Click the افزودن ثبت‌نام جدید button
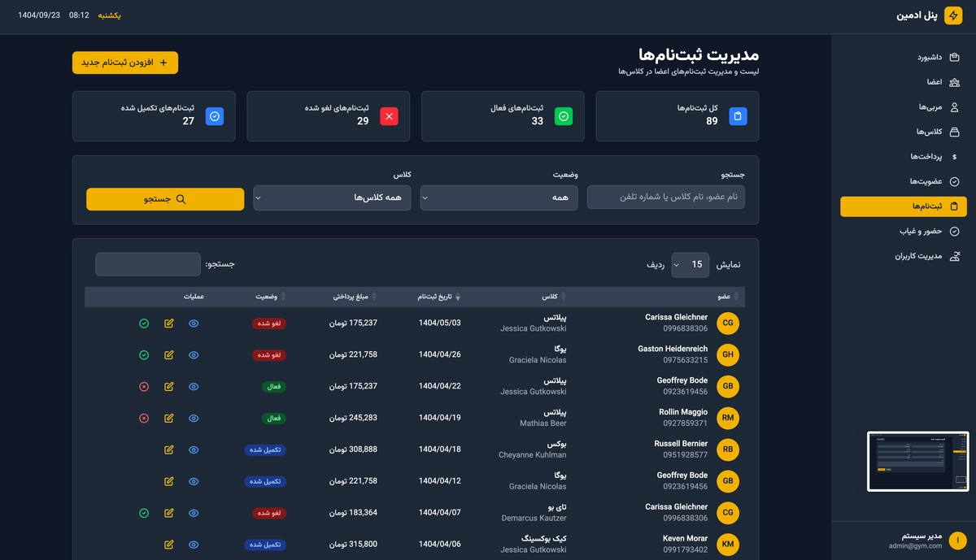Image resolution: width=976 pixels, height=560 pixels. (124, 62)
